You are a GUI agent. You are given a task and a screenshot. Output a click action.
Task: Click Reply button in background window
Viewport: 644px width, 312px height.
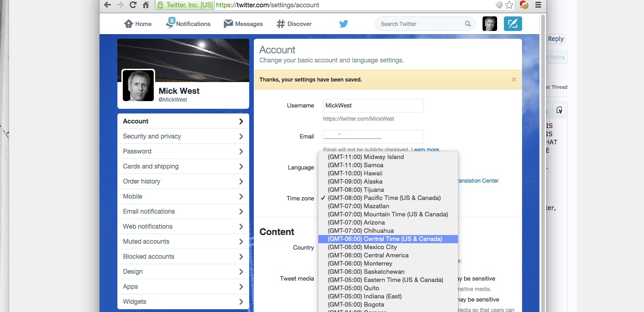pyautogui.click(x=556, y=39)
